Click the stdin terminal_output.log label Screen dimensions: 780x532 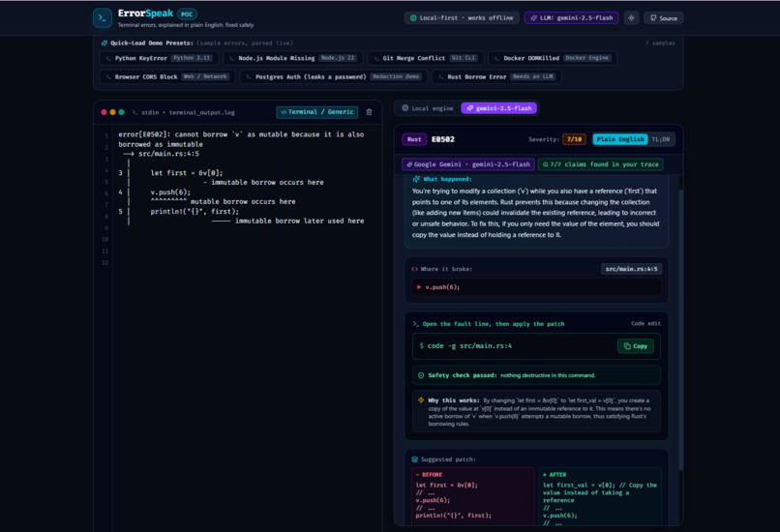coord(188,112)
